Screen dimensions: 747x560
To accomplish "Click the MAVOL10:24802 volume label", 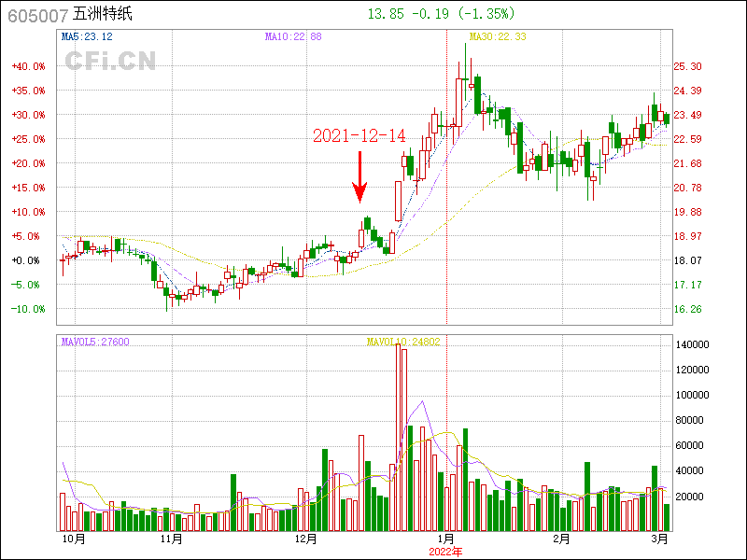I will click(x=403, y=342).
